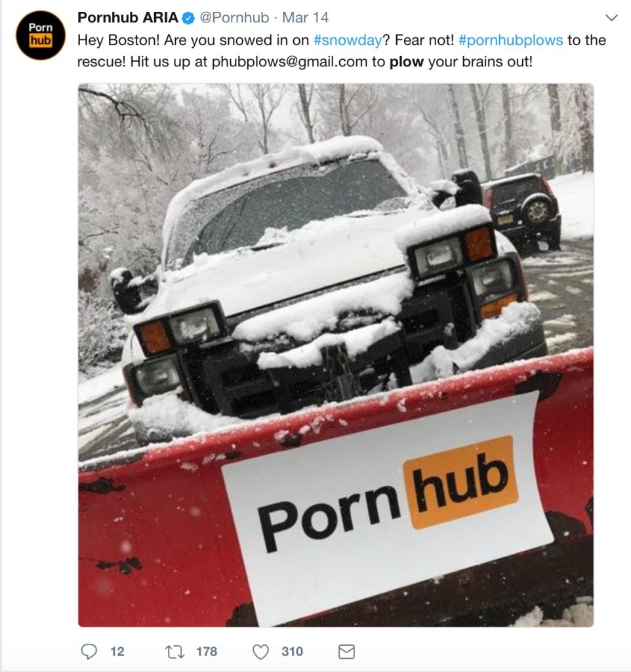The width and height of the screenshot is (631, 672).
Task: Click the bold word plow in tweet
Action: click(406, 62)
